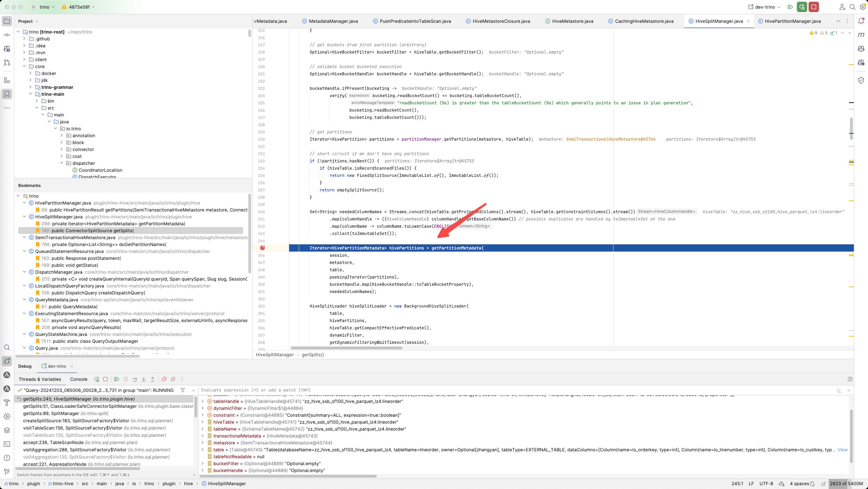Screen dimensions: 868x489
Task: Click getSplits() breadcrumb in editor
Action: tap(313, 355)
